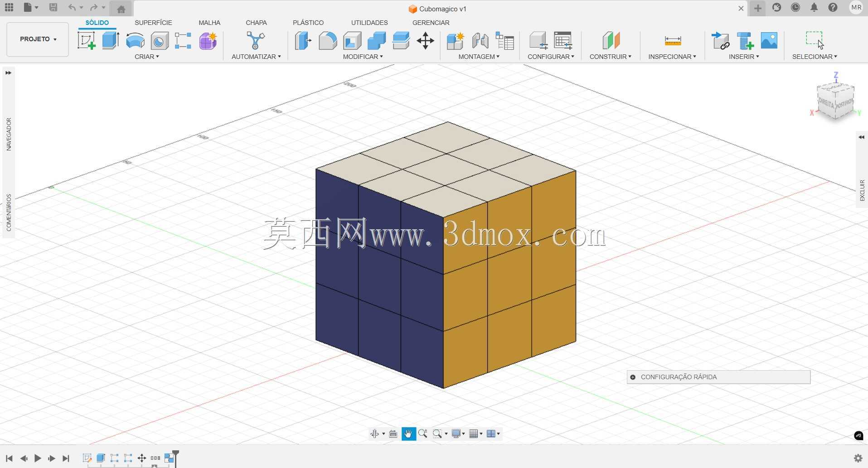Select the Extrude tool in CRIAR
The height and width of the screenshot is (468, 868).
click(x=111, y=41)
